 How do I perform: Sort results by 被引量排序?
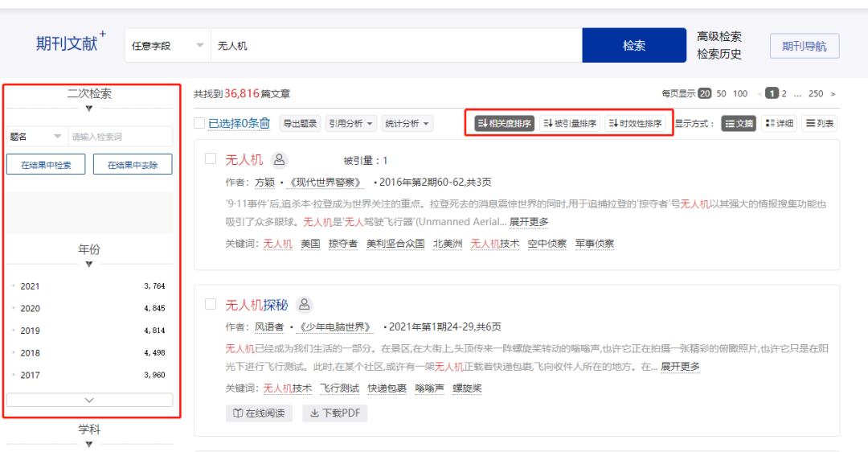570,124
